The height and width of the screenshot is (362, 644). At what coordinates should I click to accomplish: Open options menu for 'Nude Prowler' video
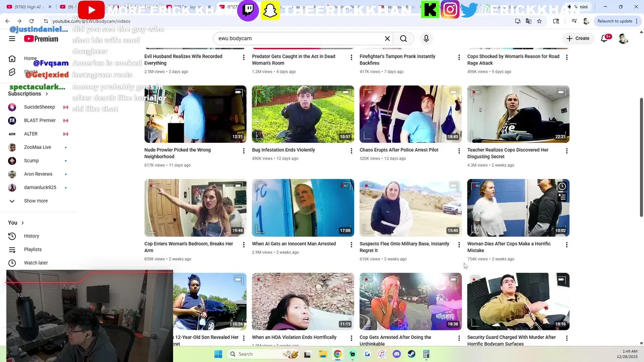pyautogui.click(x=244, y=151)
